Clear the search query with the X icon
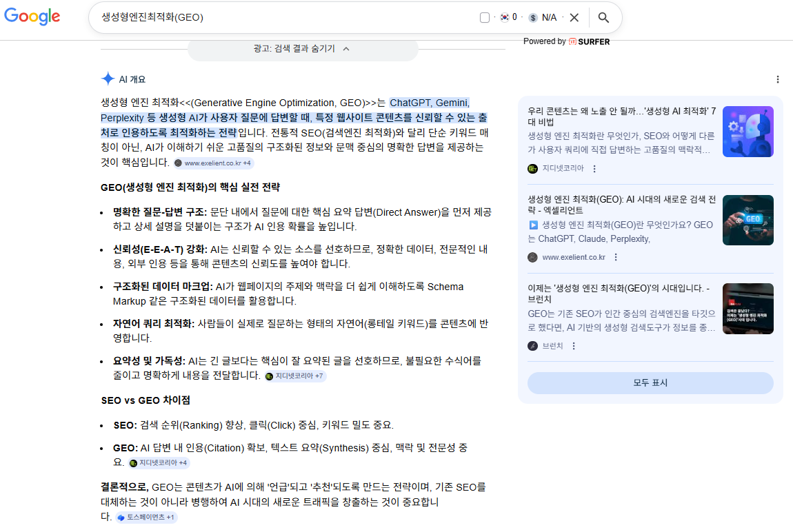The image size is (793, 532). click(574, 17)
